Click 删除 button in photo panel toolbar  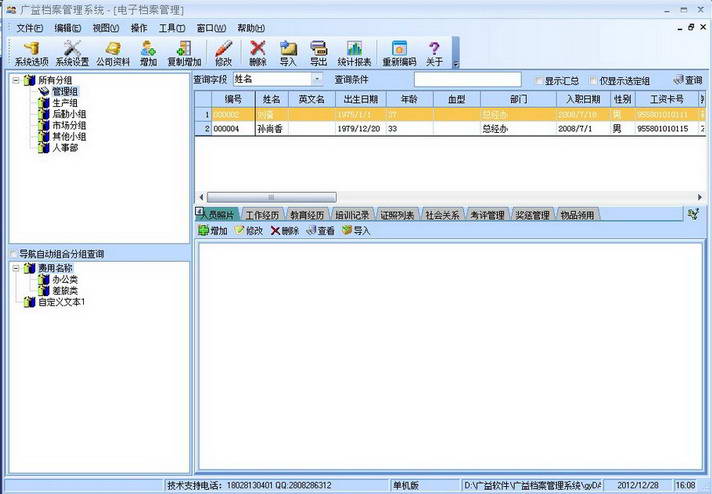[285, 231]
